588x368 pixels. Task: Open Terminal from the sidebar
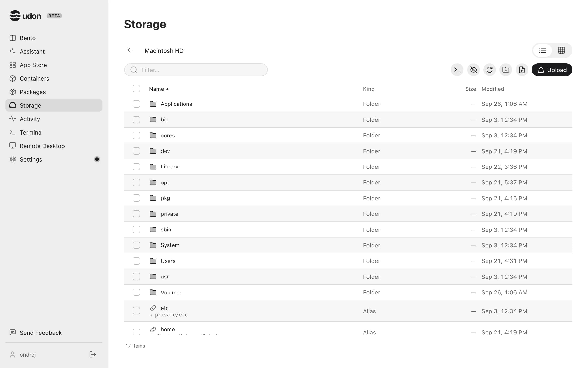click(54, 132)
